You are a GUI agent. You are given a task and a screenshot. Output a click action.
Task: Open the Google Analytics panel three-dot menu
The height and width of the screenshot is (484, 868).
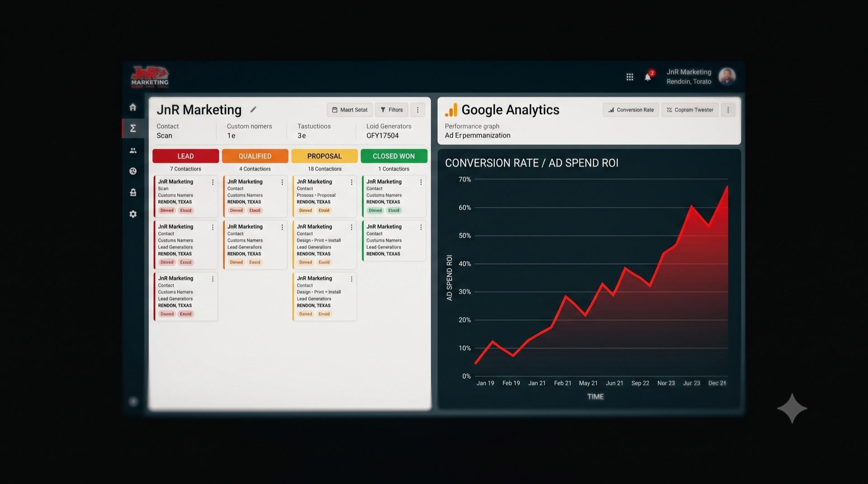point(728,110)
